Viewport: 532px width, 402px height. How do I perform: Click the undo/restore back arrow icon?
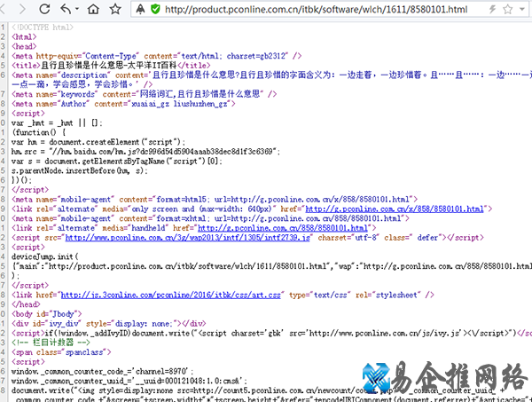(66, 9)
